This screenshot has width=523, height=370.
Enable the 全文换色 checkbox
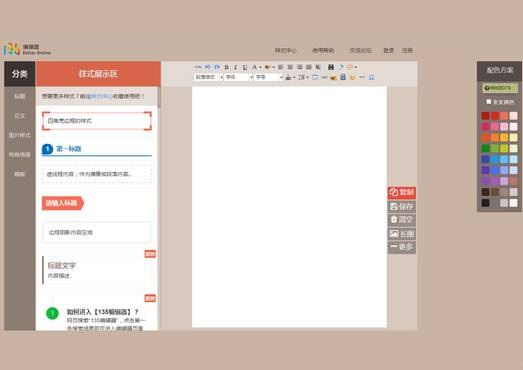pos(489,101)
